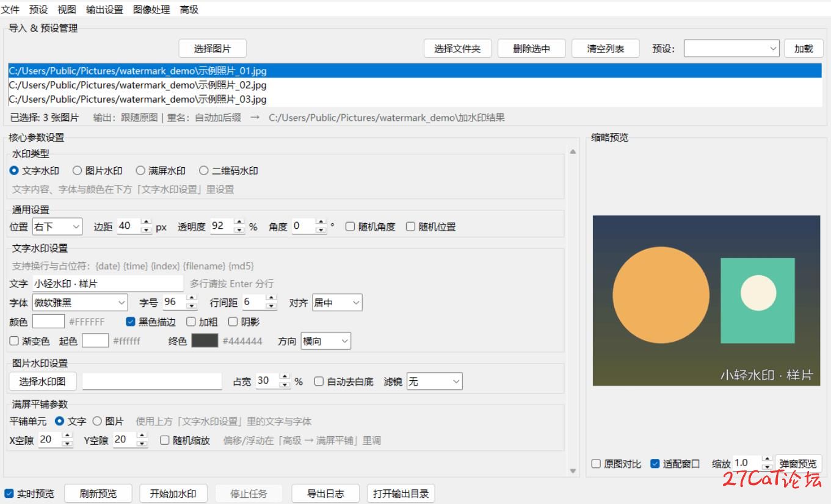Image resolution: width=831 pixels, height=504 pixels.
Task: Click the 起色 start color swatch
Action: pyautogui.click(x=95, y=341)
